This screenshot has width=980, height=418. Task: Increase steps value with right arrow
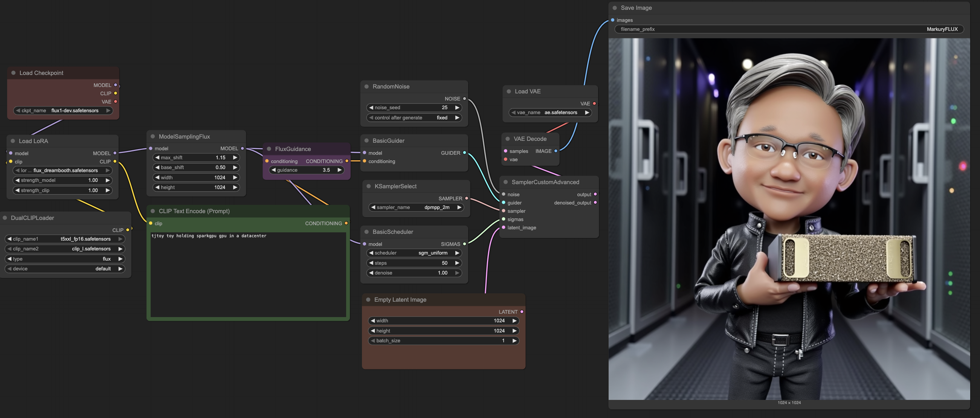coord(457,263)
